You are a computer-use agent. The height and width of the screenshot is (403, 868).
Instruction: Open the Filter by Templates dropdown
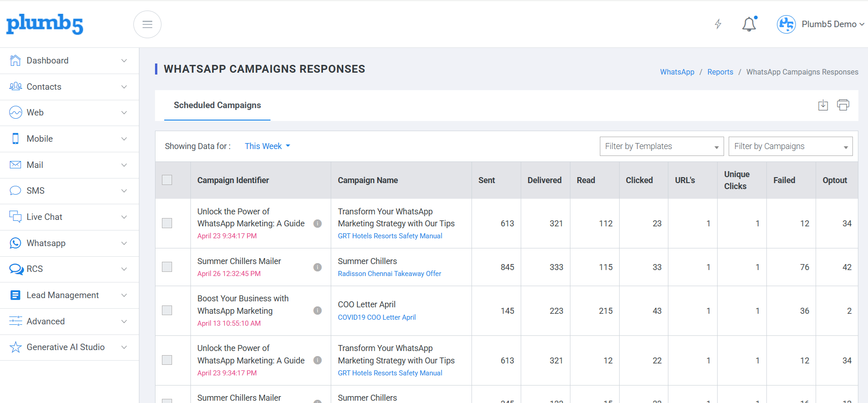point(661,146)
